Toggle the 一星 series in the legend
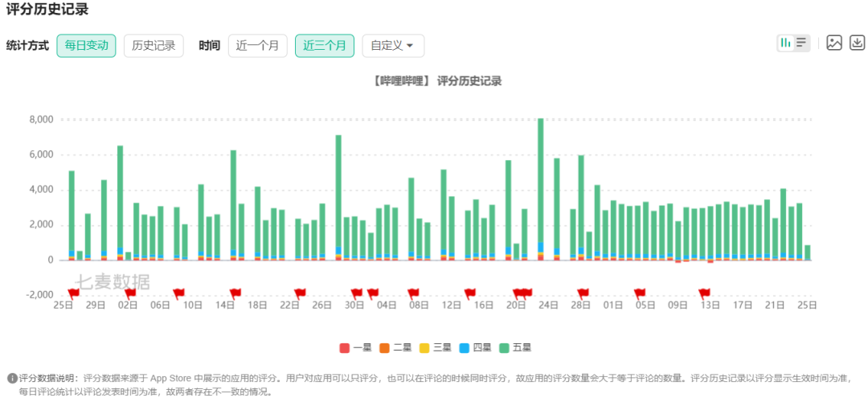 [x=355, y=347]
